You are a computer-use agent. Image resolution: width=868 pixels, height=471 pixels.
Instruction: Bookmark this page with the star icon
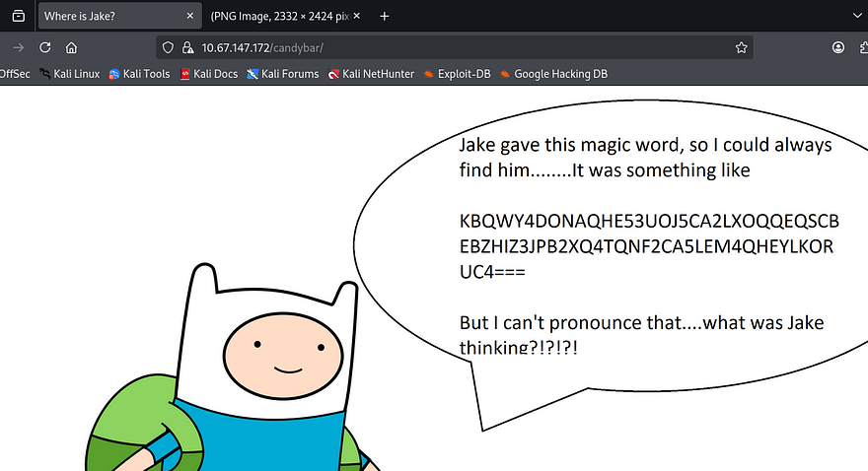pyautogui.click(x=741, y=47)
